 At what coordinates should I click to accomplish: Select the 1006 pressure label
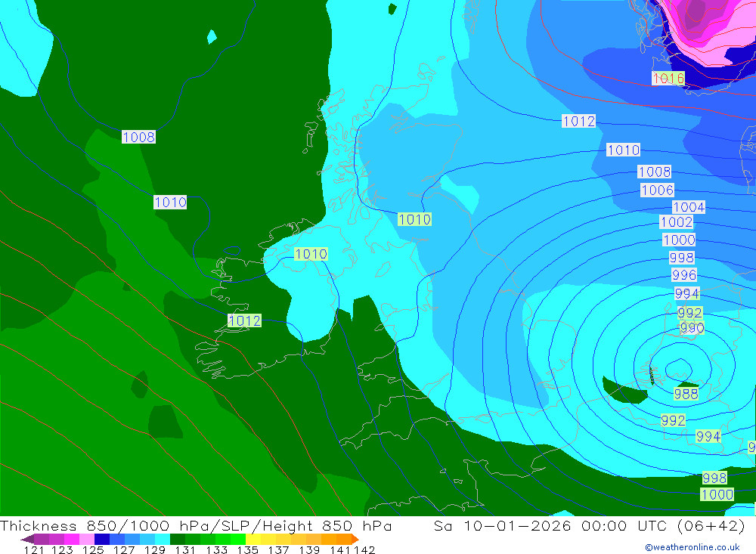coord(657,190)
